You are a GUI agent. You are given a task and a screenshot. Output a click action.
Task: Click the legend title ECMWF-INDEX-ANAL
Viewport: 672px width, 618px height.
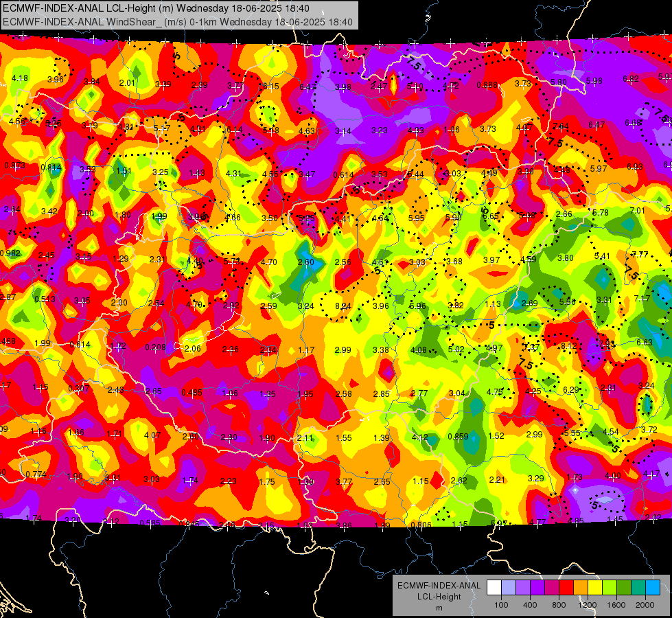point(439,586)
